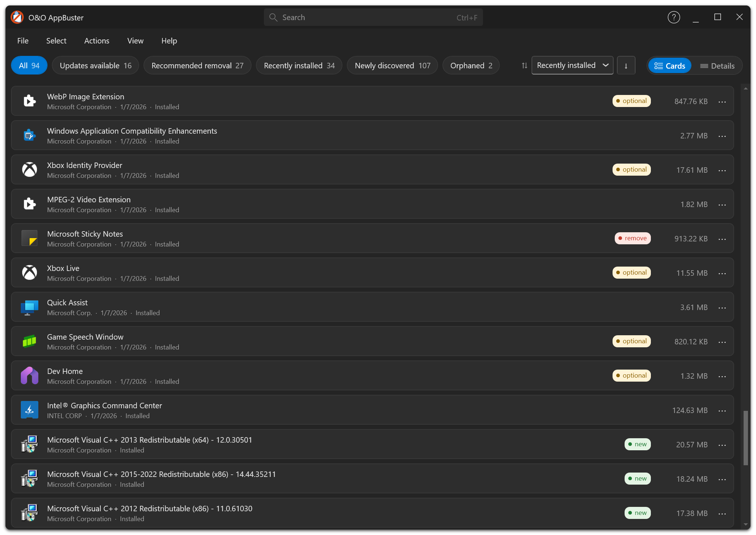
Task: Open the help question mark icon
Action: coord(674,17)
